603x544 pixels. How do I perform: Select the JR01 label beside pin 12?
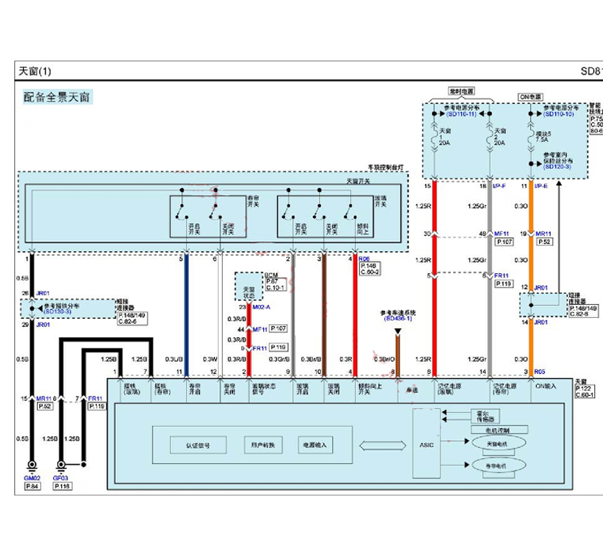(x=541, y=288)
